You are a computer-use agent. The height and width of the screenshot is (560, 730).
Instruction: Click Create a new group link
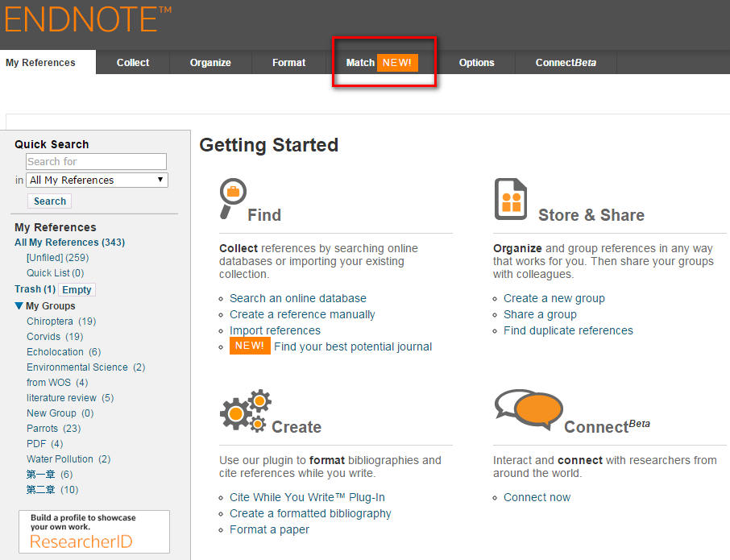pyautogui.click(x=554, y=298)
